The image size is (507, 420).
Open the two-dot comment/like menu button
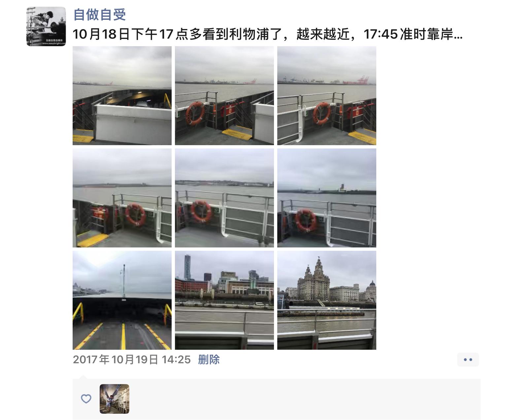(468, 360)
